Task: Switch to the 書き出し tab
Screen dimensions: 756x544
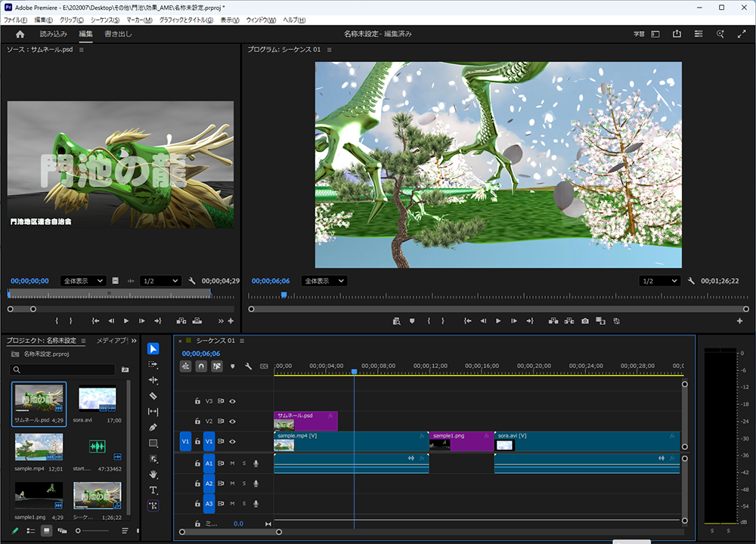Action: click(x=118, y=34)
